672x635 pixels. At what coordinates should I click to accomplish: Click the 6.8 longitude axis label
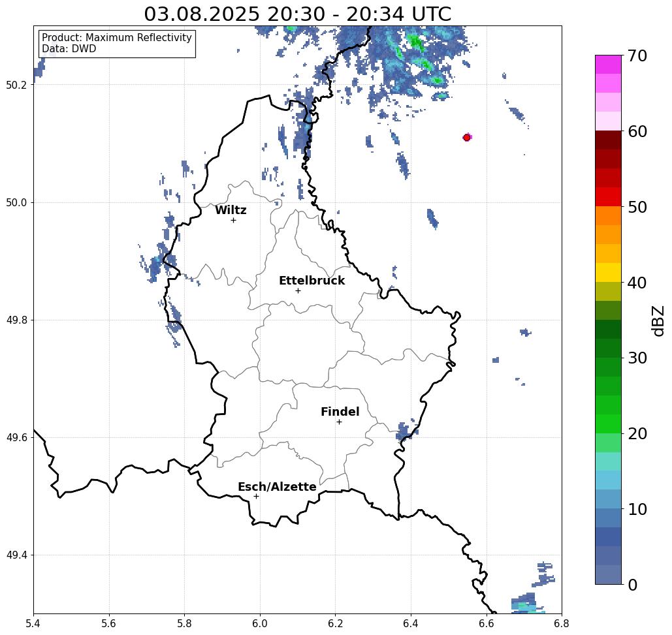click(x=562, y=623)
